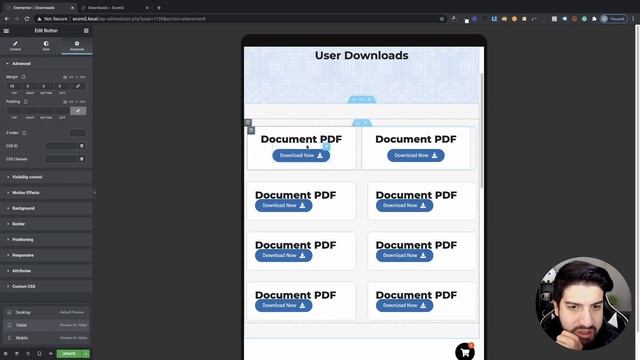This screenshot has height=360, width=640.
Task: Expand the Motion Effects section
Action: click(46, 193)
